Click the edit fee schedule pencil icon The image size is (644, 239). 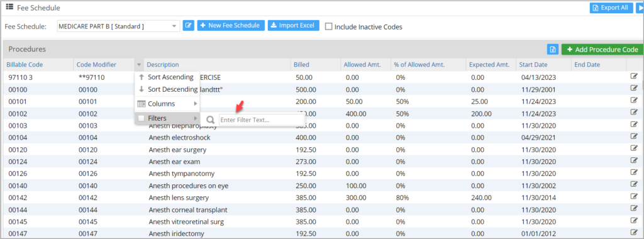[x=188, y=26]
